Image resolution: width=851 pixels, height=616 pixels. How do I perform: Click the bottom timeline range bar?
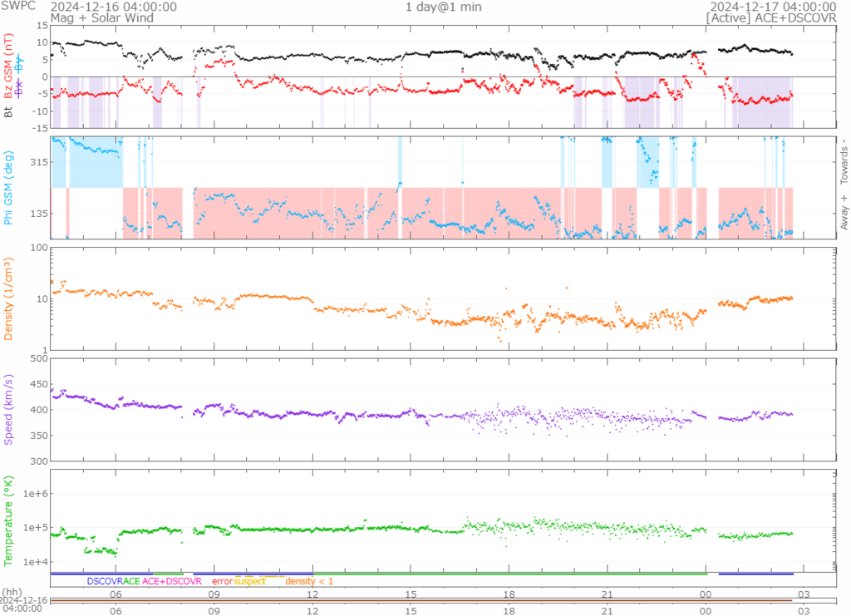coord(422,600)
